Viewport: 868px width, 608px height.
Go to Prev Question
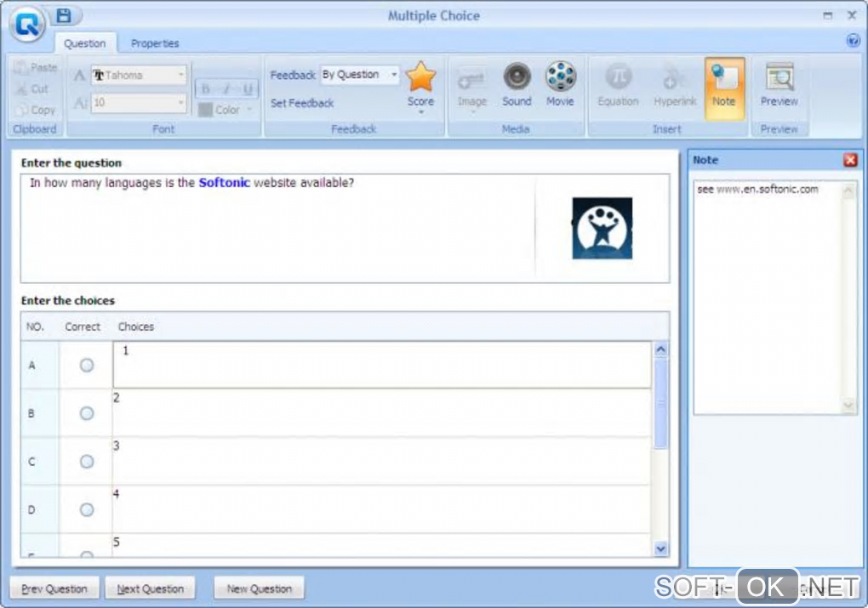54,588
